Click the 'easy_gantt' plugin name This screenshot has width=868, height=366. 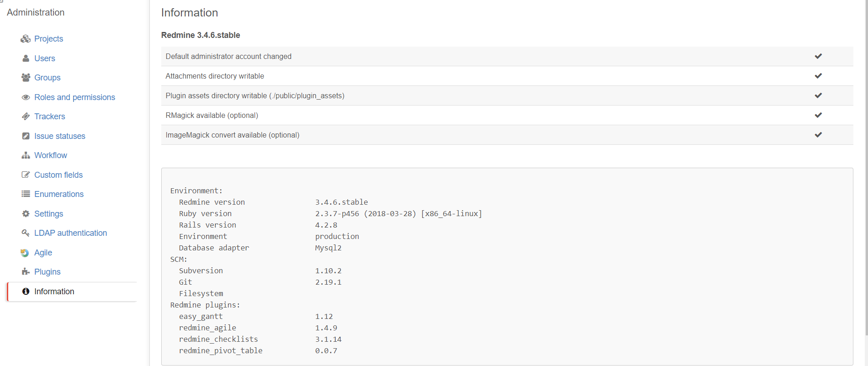pos(201,316)
